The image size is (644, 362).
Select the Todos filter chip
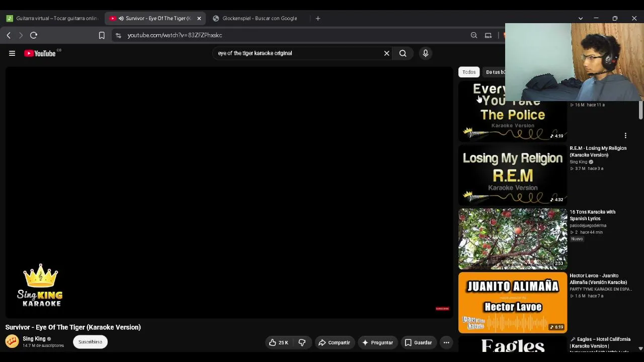click(x=469, y=72)
